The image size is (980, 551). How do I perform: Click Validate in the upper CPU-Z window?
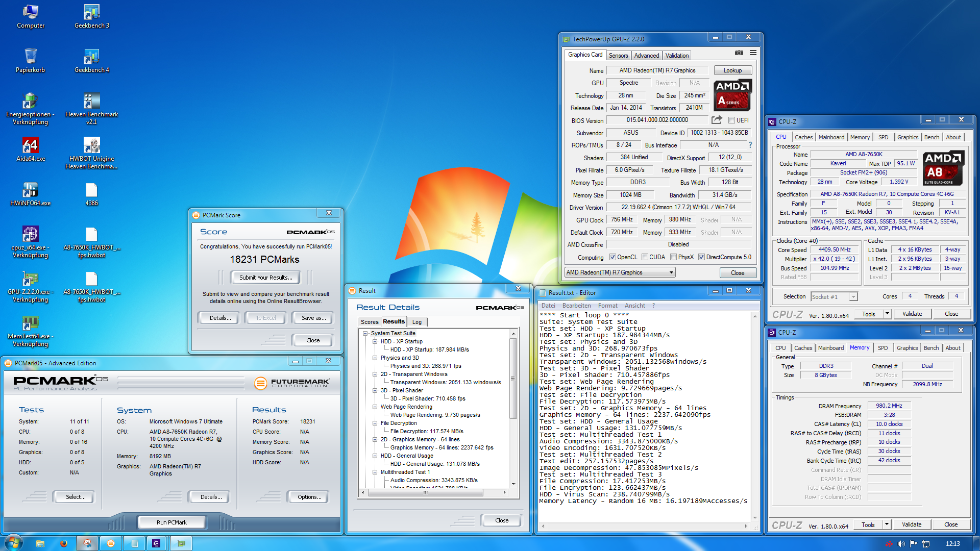pyautogui.click(x=912, y=314)
